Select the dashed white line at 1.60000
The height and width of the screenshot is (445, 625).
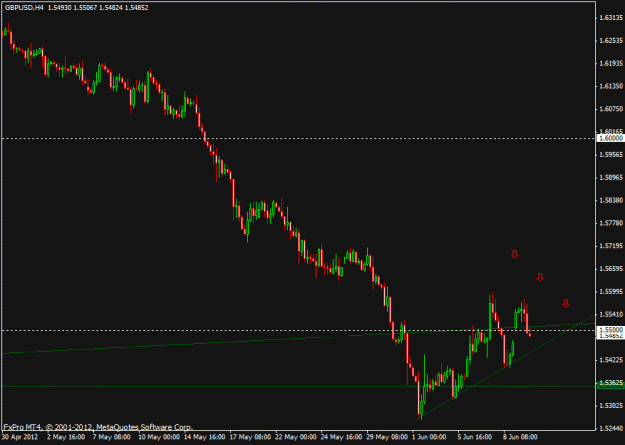299,138
